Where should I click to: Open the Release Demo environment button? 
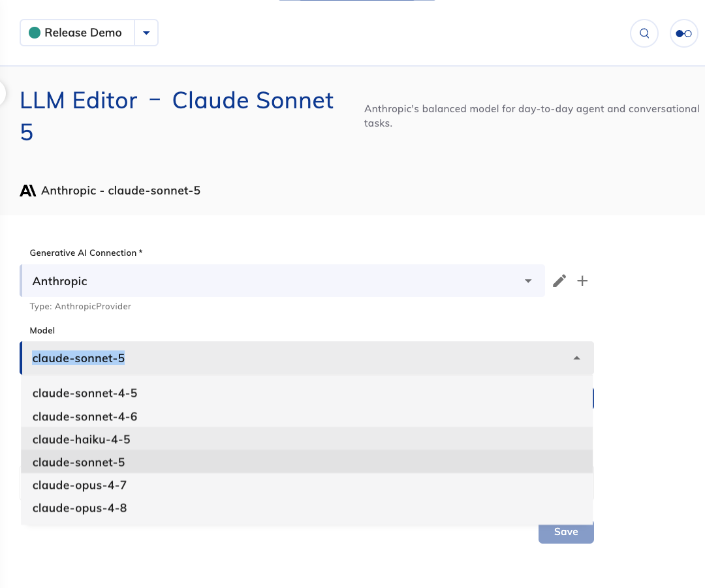point(77,33)
